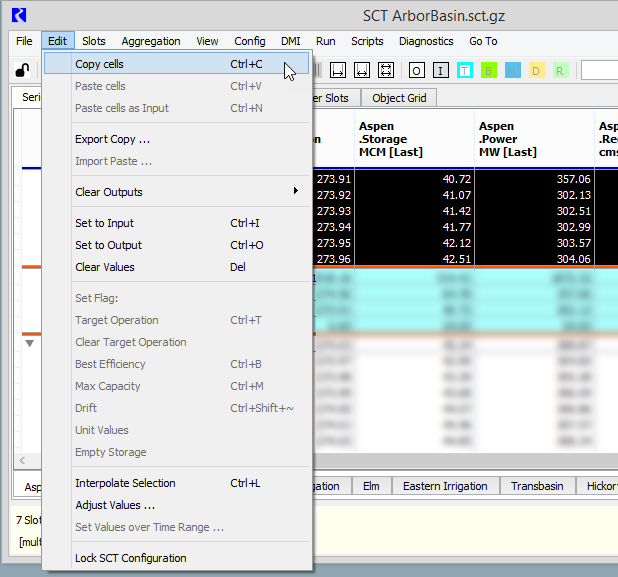Open the Aggregation menu
618x577 pixels.
coord(151,41)
